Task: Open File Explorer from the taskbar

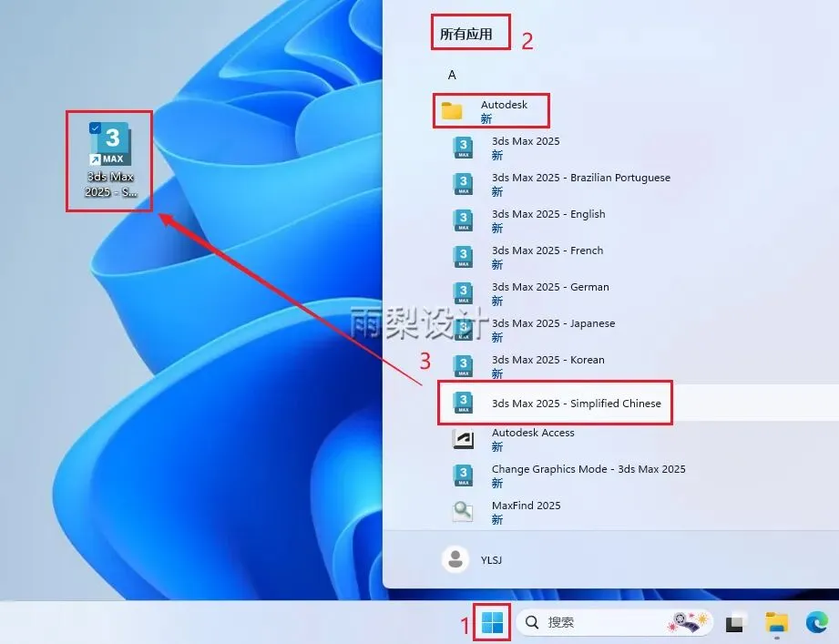Action: pos(776,622)
